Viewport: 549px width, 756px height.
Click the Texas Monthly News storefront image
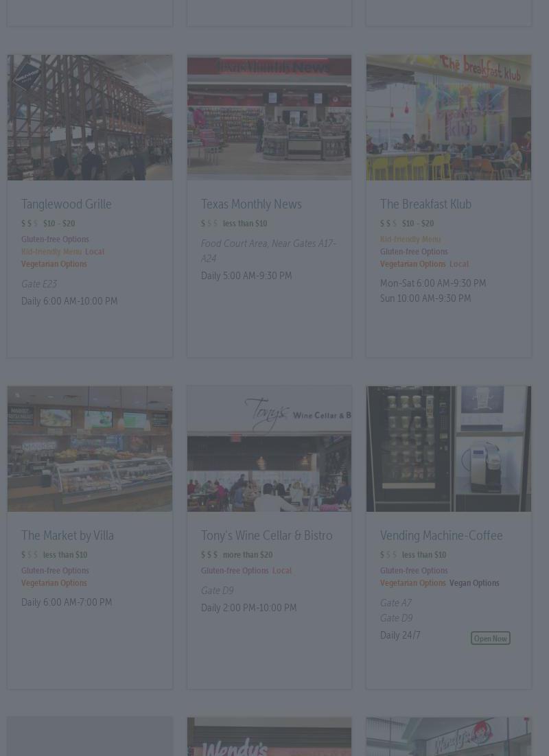269,118
